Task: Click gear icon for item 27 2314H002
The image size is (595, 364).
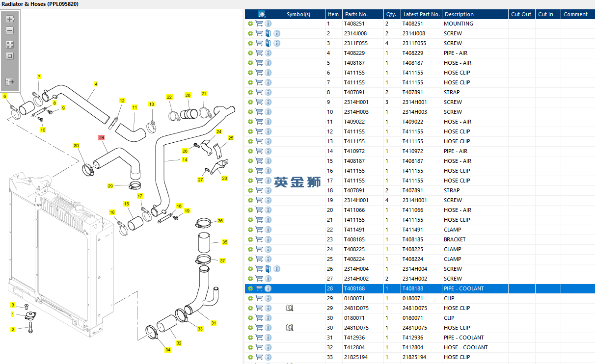Action: click(250, 279)
